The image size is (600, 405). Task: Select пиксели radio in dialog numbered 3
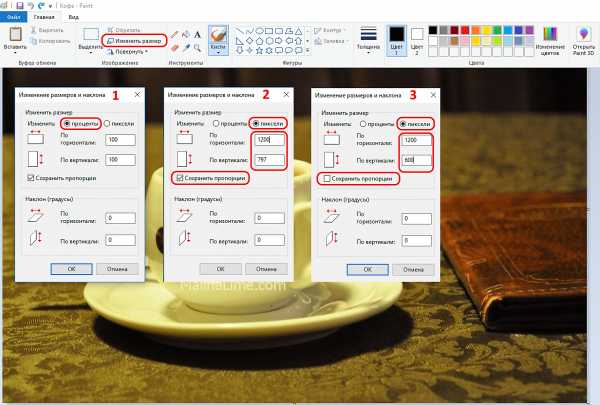click(x=403, y=124)
